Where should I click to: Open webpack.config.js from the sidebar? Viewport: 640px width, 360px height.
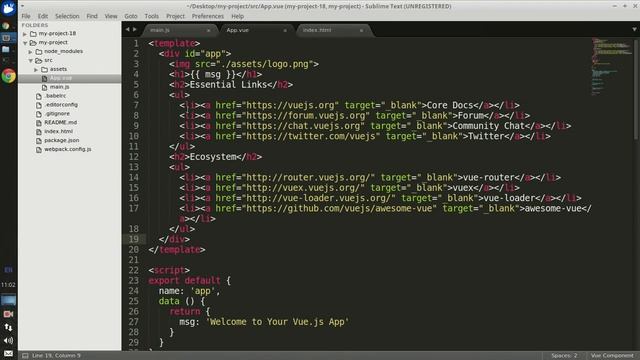68,149
